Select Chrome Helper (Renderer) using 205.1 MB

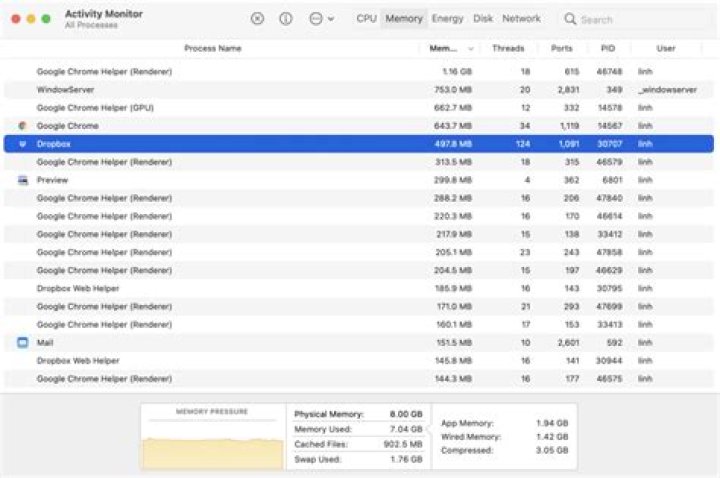359,252
